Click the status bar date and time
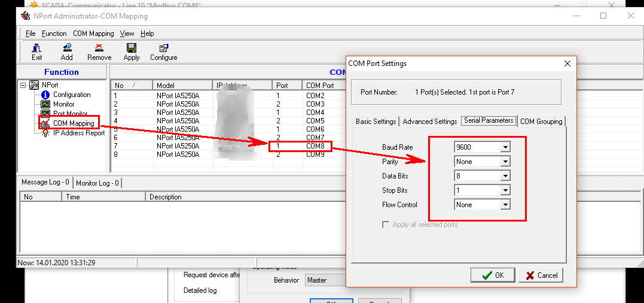 [x=57, y=262]
